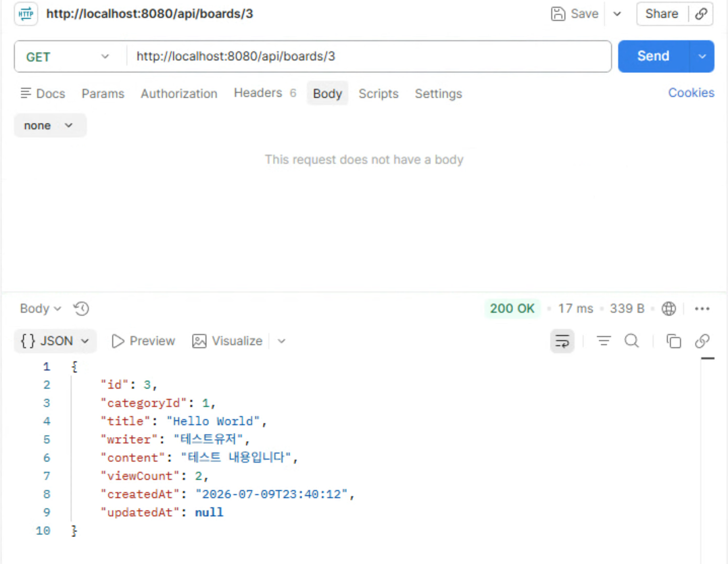Open the response Body dropdown
This screenshot has height=564, width=728.
click(41, 309)
